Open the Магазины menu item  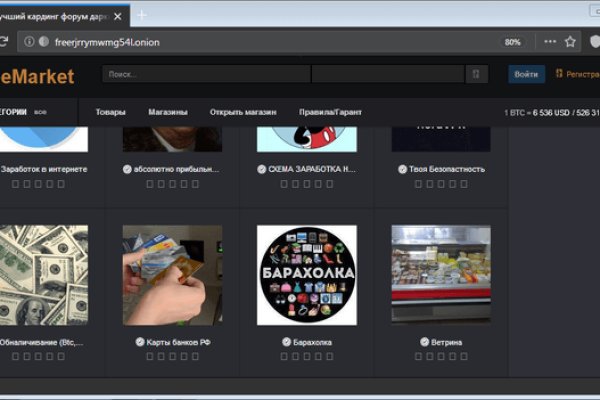pos(168,112)
